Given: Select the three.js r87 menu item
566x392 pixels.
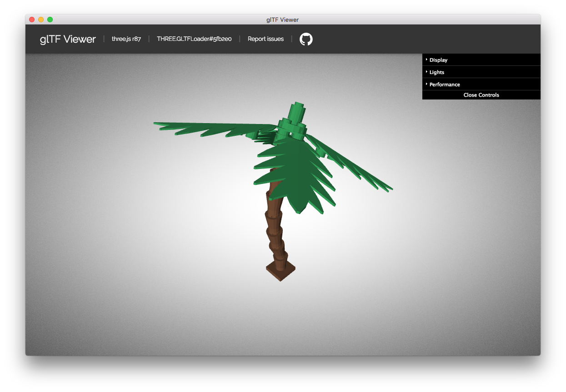Looking at the screenshot, I should click(126, 39).
